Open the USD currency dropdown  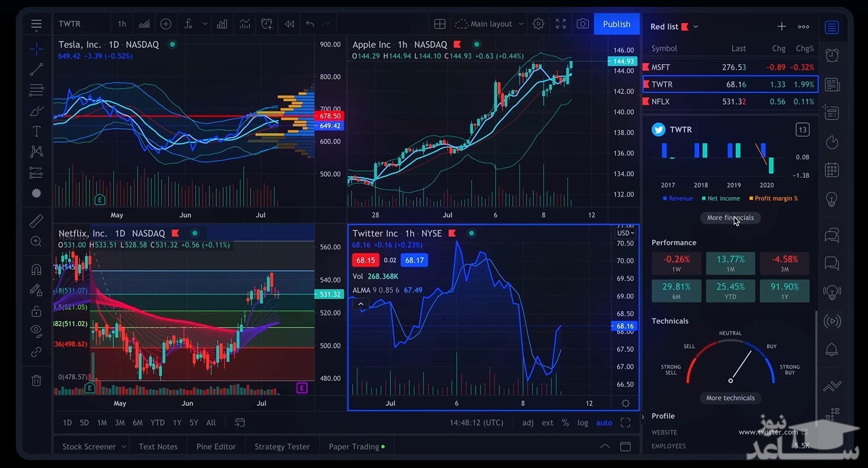(626, 233)
